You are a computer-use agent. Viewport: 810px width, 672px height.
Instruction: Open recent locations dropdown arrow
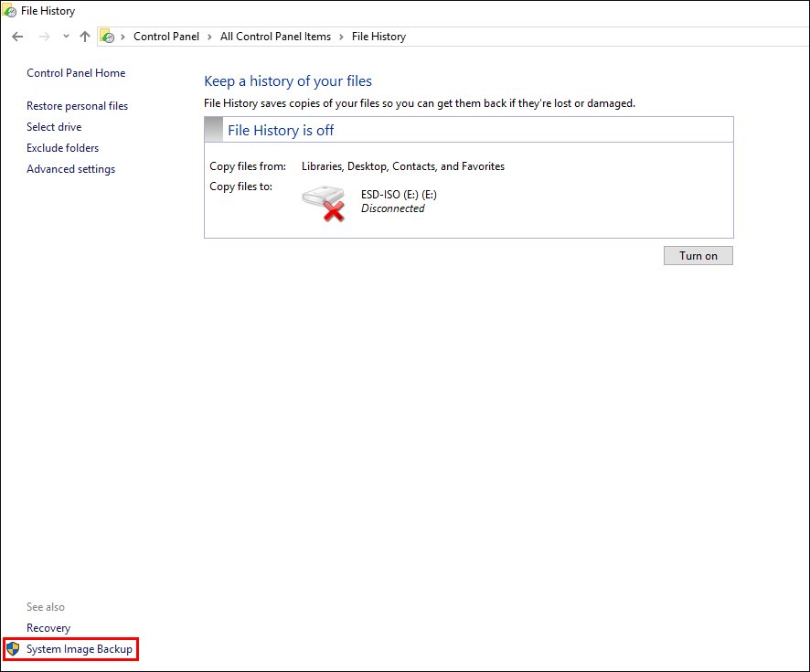click(66, 37)
